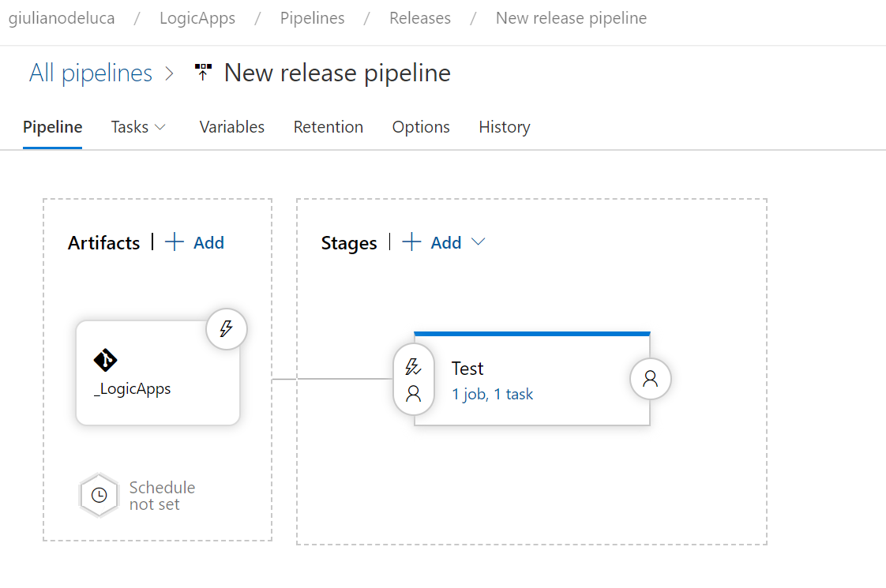Open pre-deployment conditions on Test stage
Screen dimensions: 886x588
point(414,379)
